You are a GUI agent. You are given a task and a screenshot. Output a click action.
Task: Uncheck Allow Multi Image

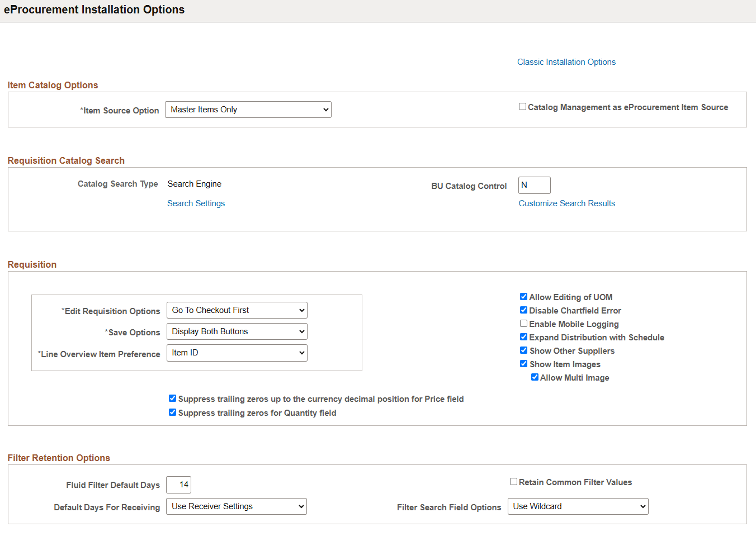(x=535, y=377)
